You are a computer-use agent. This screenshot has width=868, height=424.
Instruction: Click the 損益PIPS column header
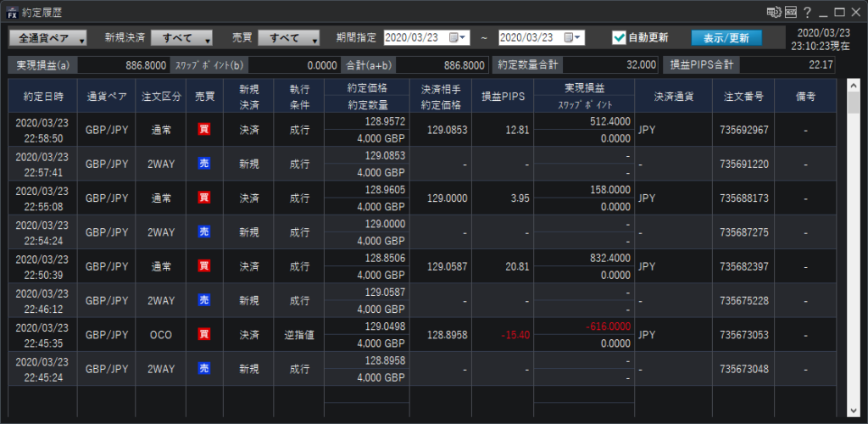tap(502, 96)
